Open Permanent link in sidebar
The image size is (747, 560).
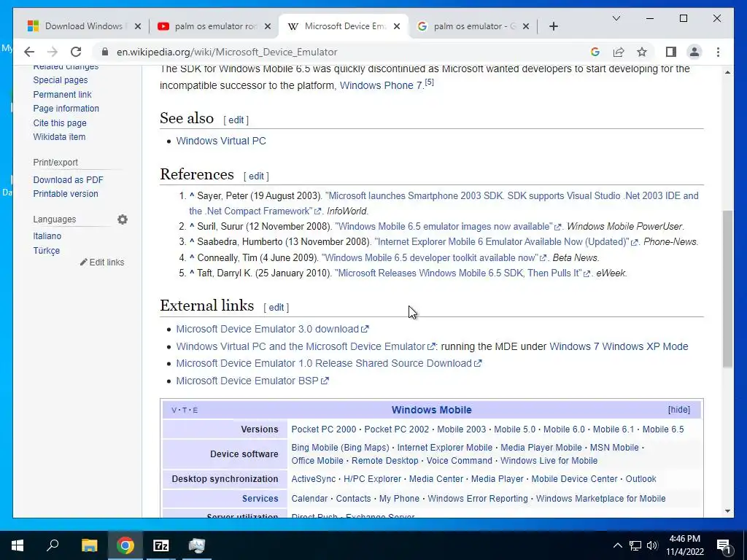[63, 94]
